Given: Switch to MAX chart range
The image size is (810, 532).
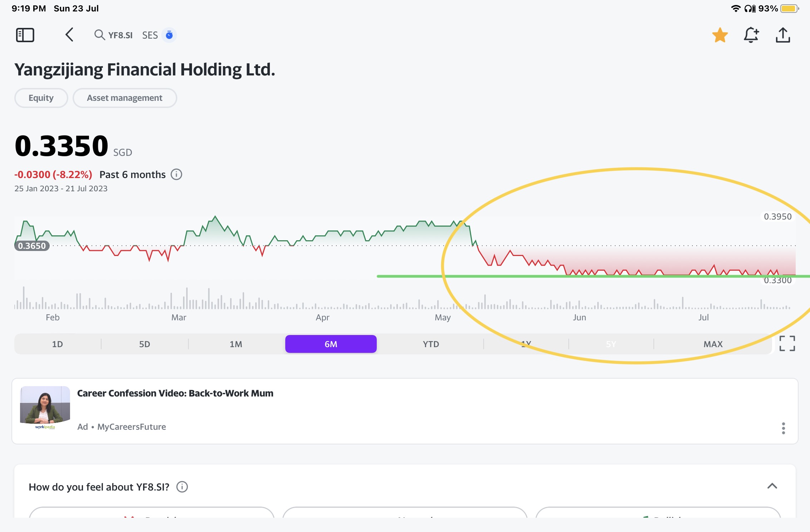Looking at the screenshot, I should (x=713, y=344).
